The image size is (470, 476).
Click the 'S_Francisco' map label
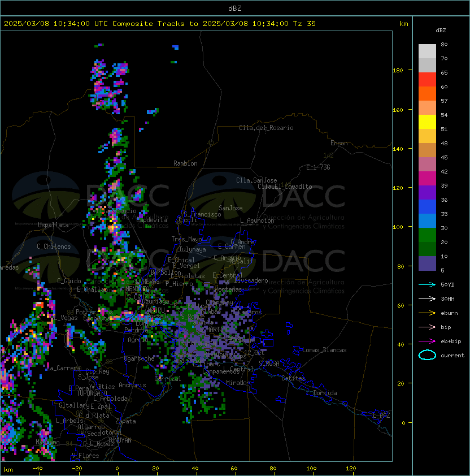pos(202,214)
